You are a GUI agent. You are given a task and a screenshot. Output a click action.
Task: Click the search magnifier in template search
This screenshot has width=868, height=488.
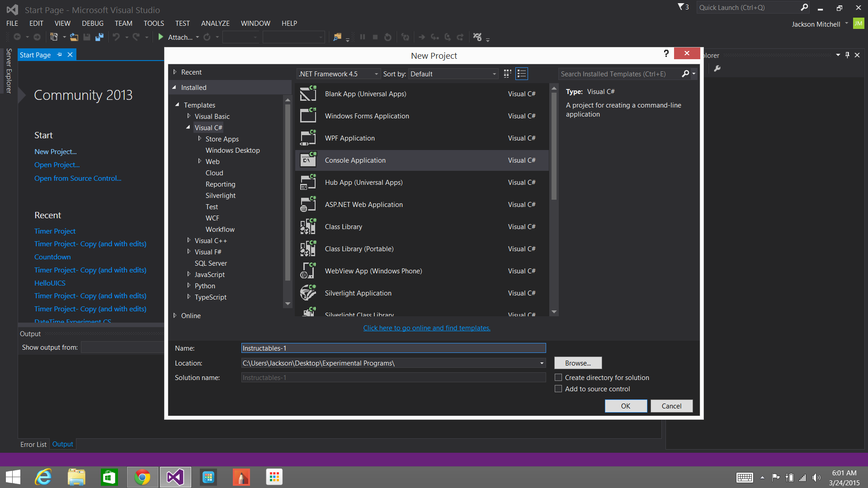tap(685, 74)
